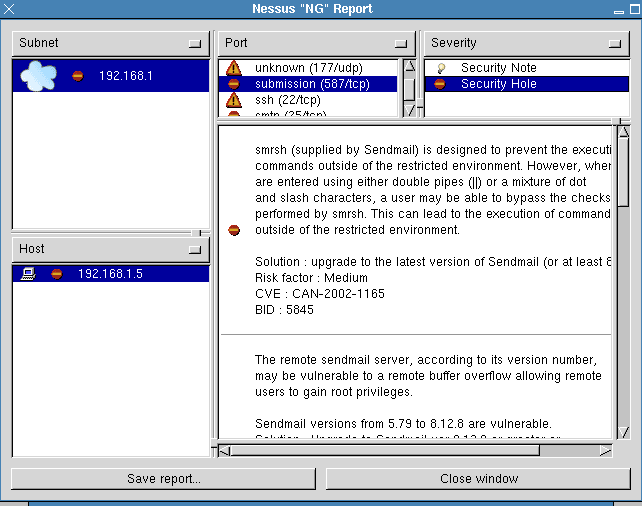Click pane splitter handle between Subnet and Host
This screenshot has width=642, height=506.
[199, 233]
